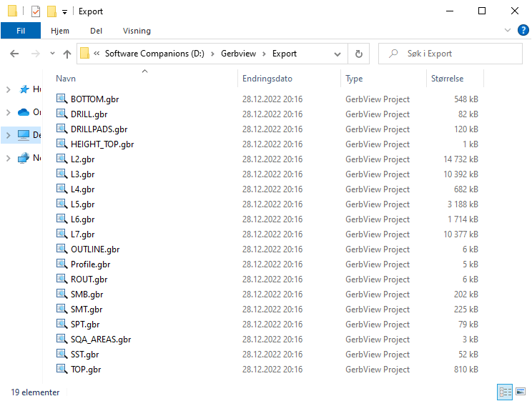Screen dimensions: 532x401
Task: Open the Hjem ribbon tab
Action: [60, 31]
